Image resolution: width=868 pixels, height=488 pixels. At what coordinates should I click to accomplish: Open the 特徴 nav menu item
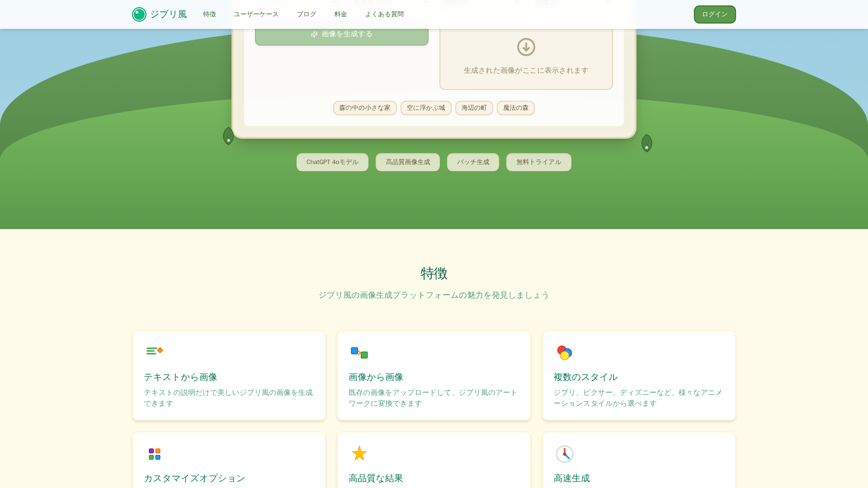[x=209, y=14]
